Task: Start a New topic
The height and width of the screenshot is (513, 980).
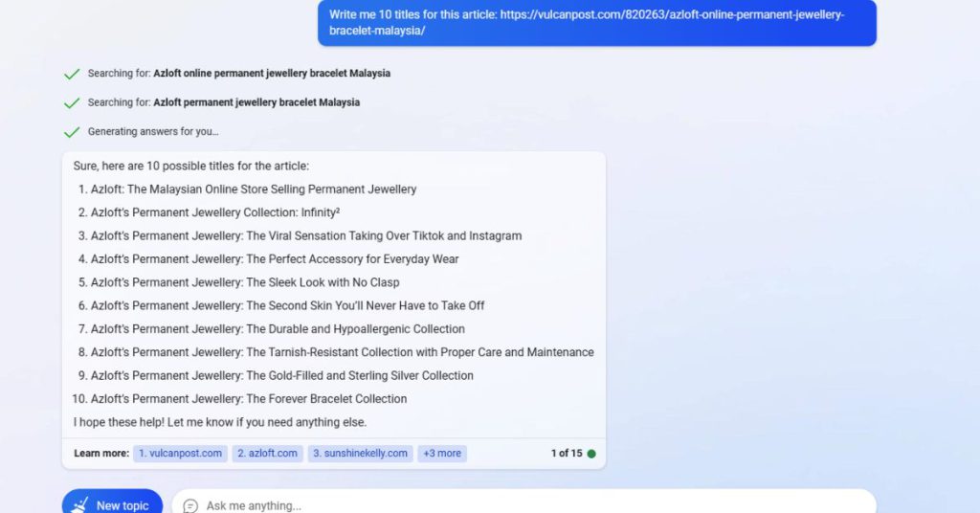Action: (x=113, y=503)
